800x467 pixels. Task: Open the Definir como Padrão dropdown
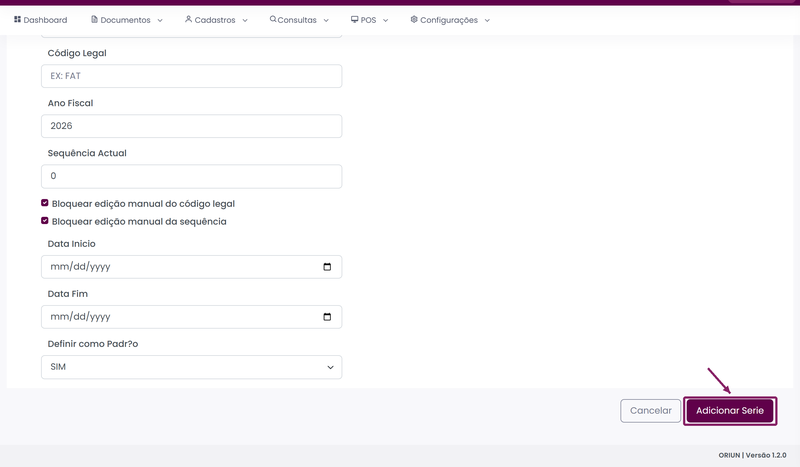coord(191,367)
